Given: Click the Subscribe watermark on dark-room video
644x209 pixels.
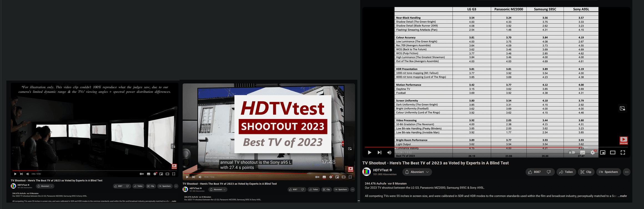Looking at the screenshot, I should (x=174, y=166).
